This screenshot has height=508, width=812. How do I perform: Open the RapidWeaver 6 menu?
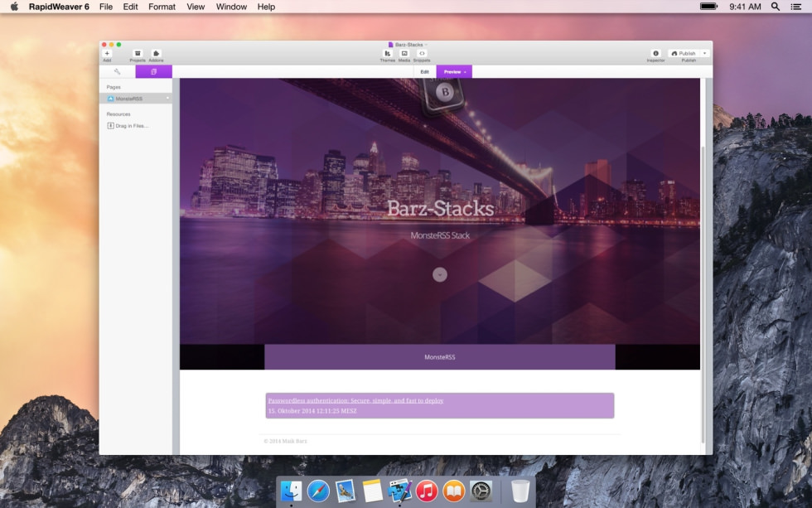(x=59, y=7)
